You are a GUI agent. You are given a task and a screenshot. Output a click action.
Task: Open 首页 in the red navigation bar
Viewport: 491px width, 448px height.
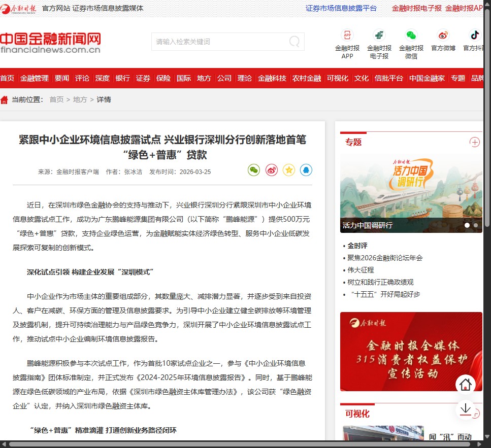pos(7,78)
